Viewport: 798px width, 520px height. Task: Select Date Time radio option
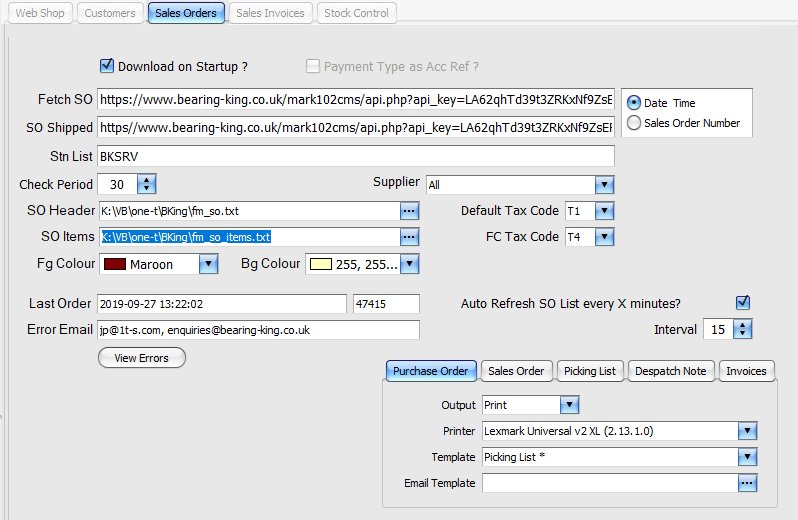(x=633, y=103)
